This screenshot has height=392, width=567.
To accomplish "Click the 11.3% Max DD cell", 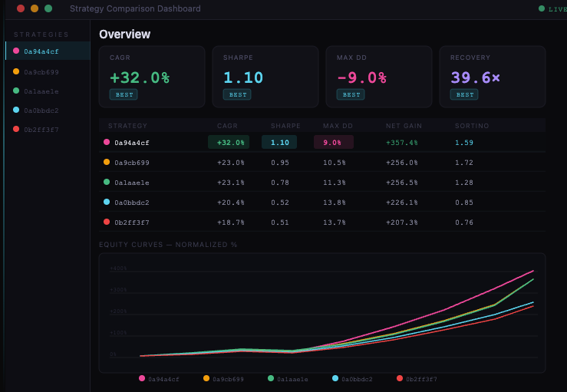I will point(334,183).
